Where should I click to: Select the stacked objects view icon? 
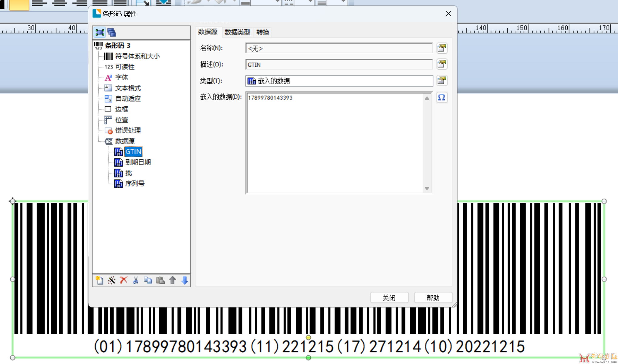click(x=112, y=32)
